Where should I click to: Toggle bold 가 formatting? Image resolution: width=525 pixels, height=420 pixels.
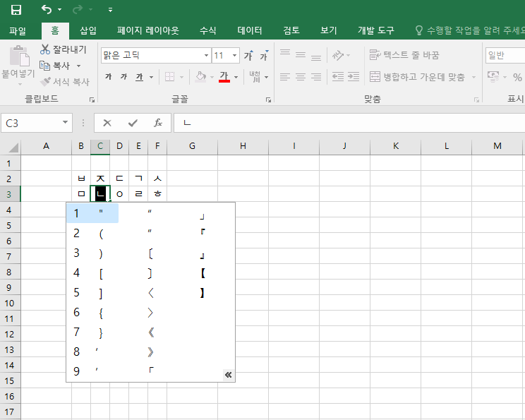click(x=108, y=77)
